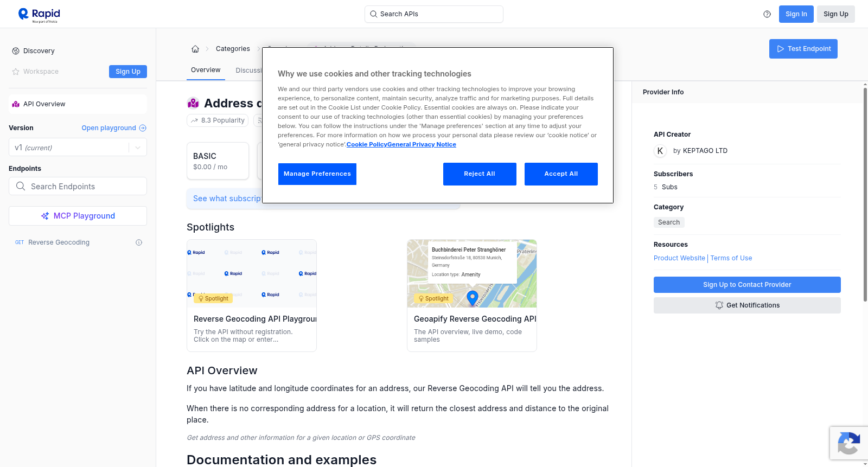Image resolution: width=868 pixels, height=467 pixels.
Task: Open the Product Website link
Action: pyautogui.click(x=679, y=258)
